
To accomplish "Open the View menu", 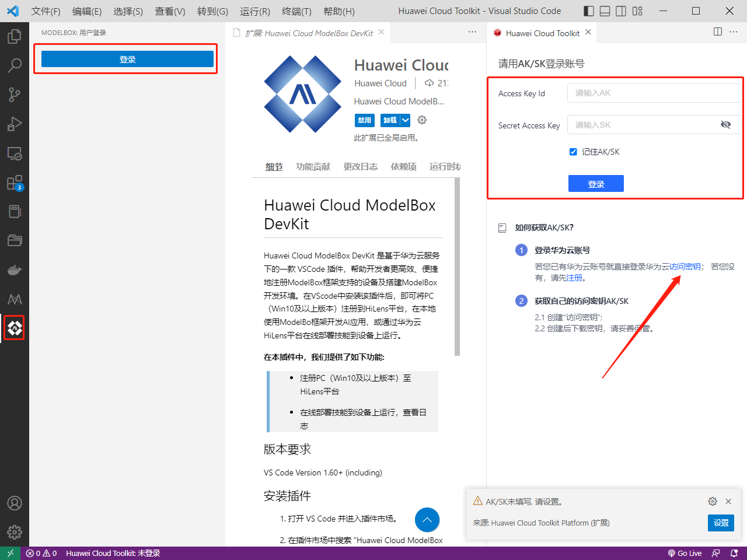I will 170,11.
